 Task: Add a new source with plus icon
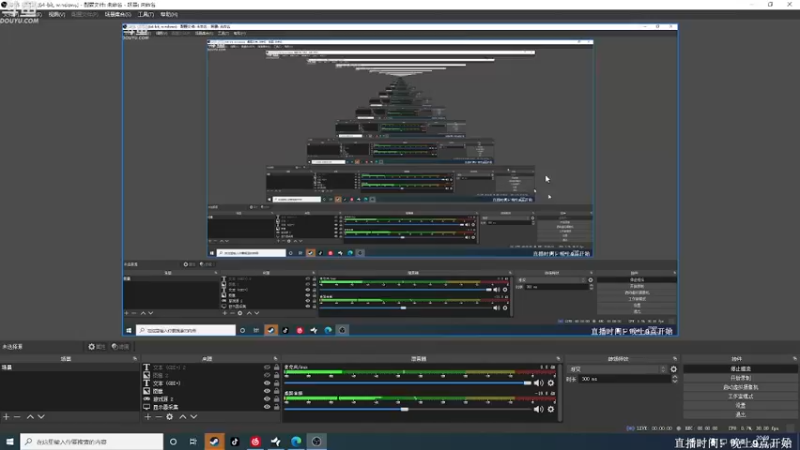tap(147, 417)
